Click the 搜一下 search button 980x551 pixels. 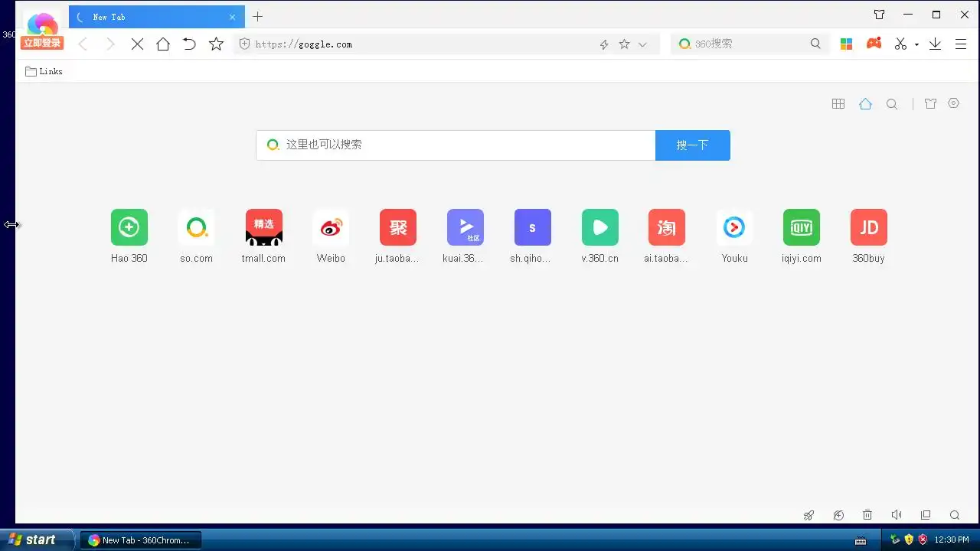coord(692,145)
